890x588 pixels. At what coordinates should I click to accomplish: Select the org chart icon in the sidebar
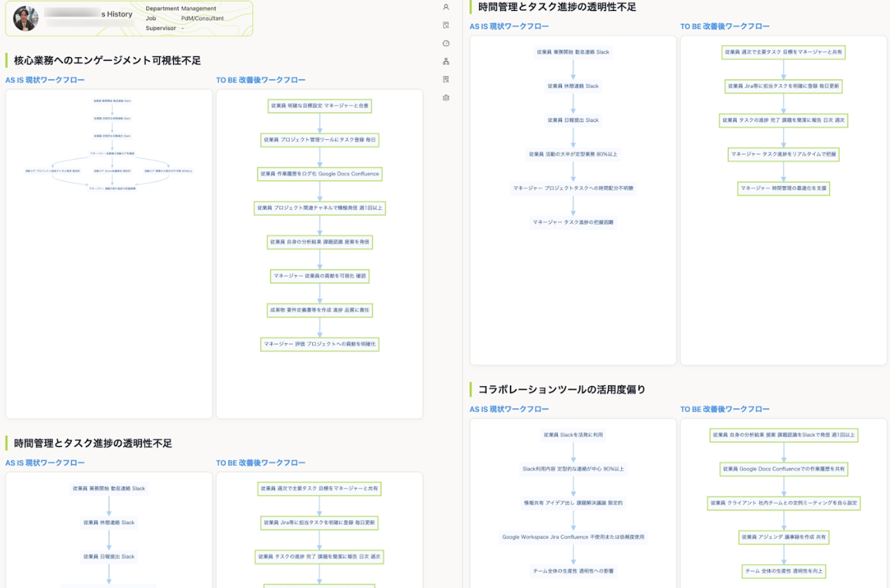pyautogui.click(x=446, y=61)
